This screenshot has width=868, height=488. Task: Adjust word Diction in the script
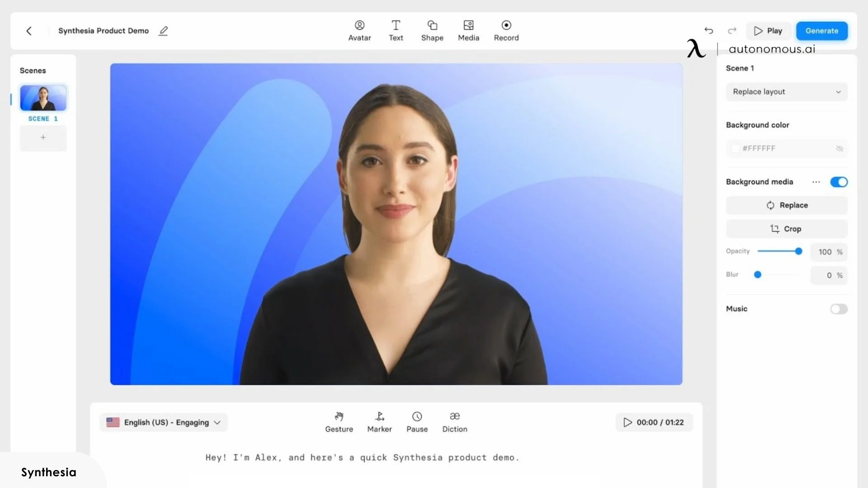click(455, 422)
